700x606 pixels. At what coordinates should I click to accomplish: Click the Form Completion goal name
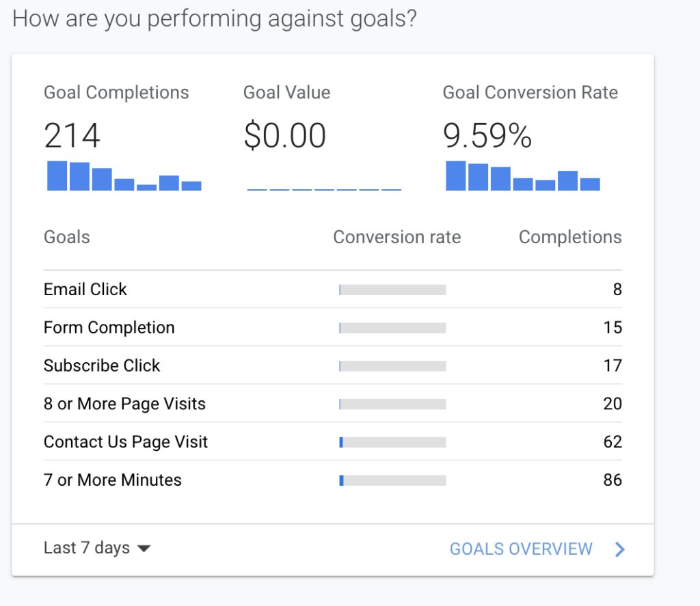tap(109, 327)
